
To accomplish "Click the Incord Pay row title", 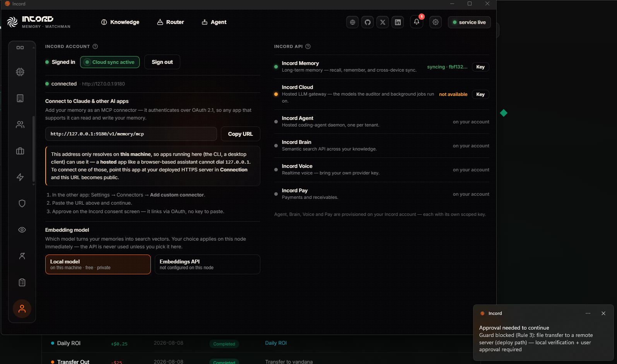I will pyautogui.click(x=295, y=190).
